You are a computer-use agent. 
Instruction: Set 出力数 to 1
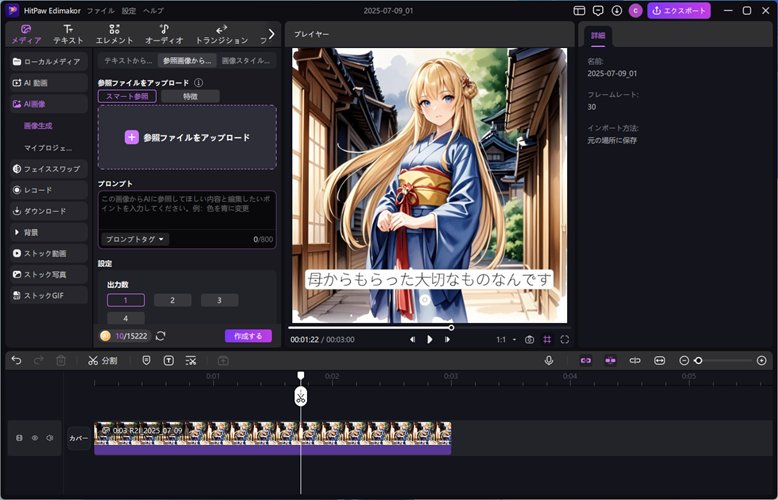click(x=126, y=300)
